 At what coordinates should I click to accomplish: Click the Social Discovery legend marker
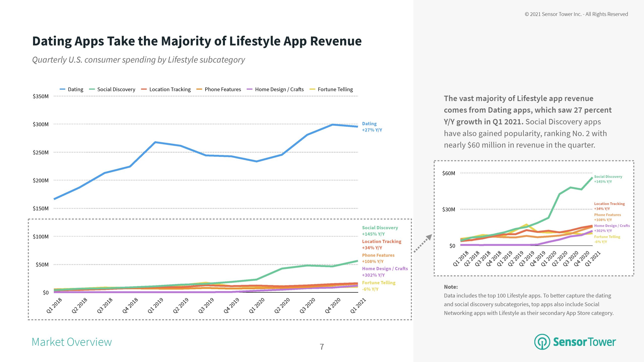92,89
